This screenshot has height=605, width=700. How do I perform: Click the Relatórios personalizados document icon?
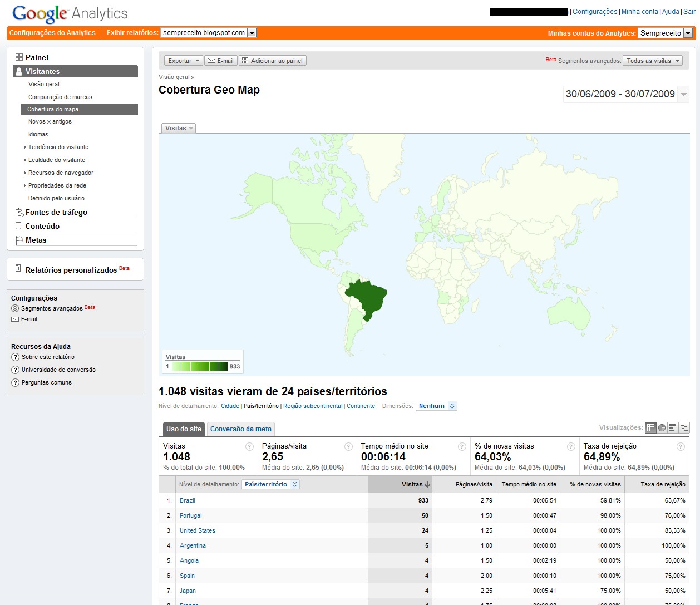click(x=19, y=268)
